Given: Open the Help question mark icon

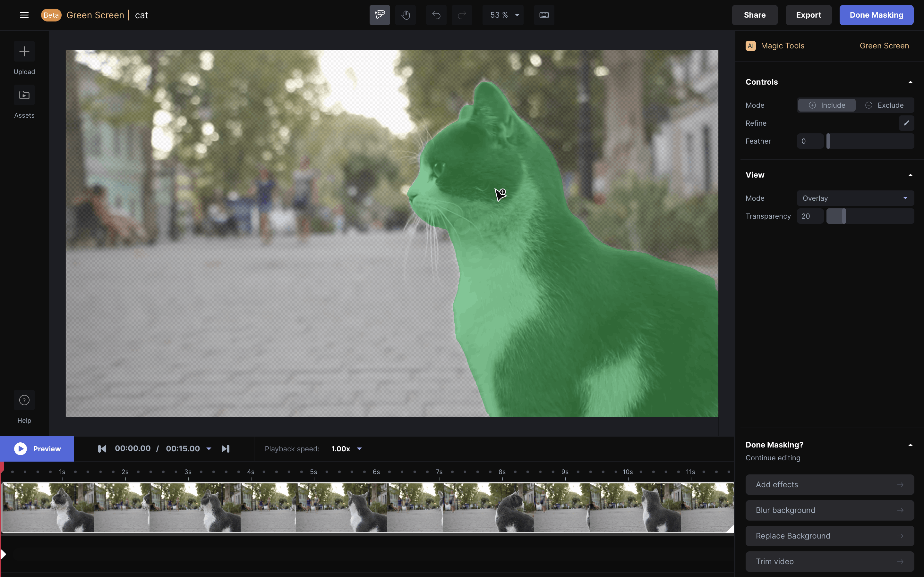Looking at the screenshot, I should [24, 400].
